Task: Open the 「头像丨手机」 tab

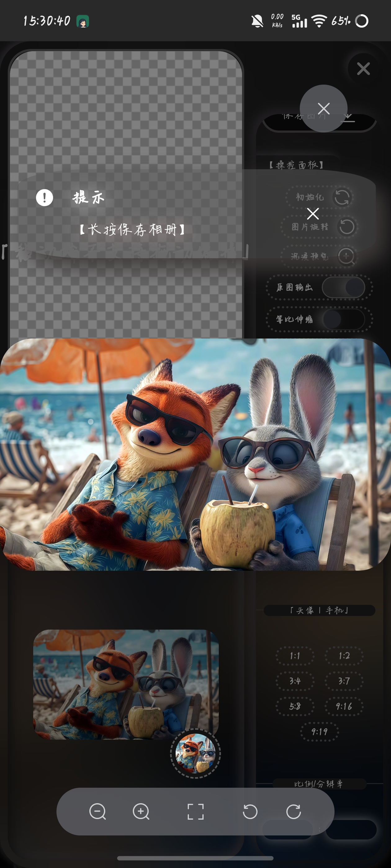Action: point(319,610)
